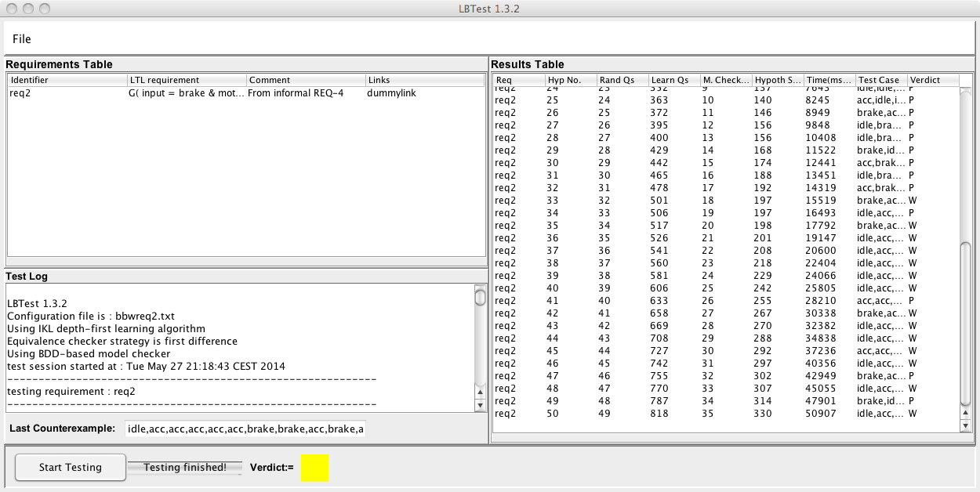980x492 pixels.
Task: Click the Last Counterexample text field
Action: (245, 429)
